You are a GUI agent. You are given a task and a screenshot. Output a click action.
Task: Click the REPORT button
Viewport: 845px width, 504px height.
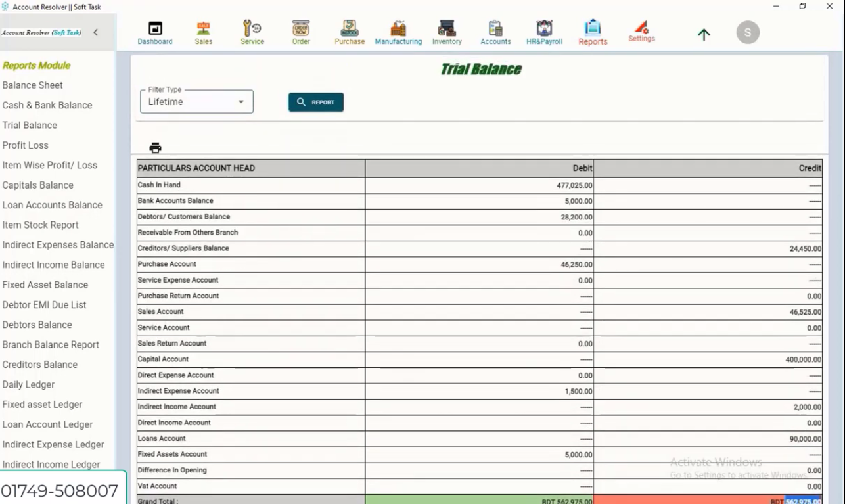(315, 102)
